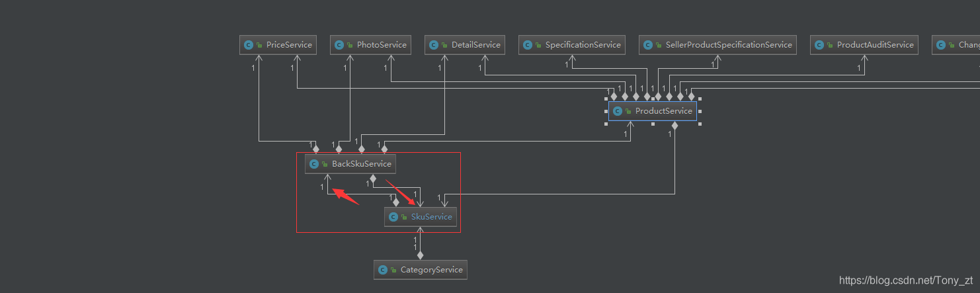
Task: Click the class icon on SellerProductSpecificationService node
Action: coord(648,45)
